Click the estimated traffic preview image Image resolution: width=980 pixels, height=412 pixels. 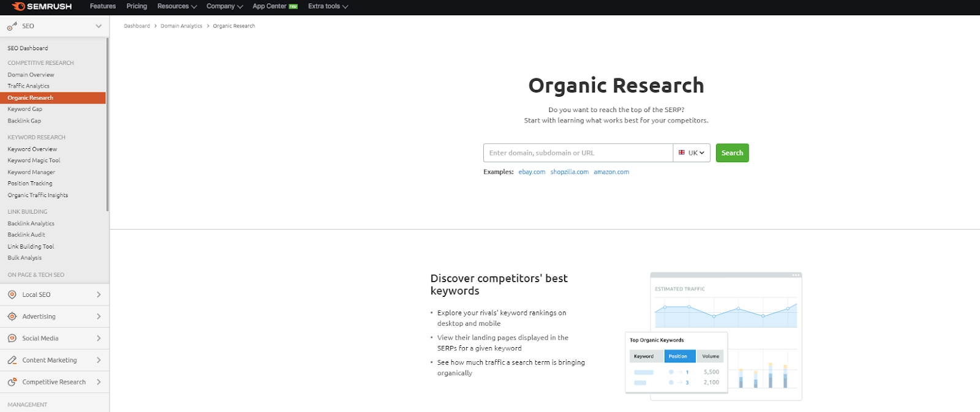[714, 336]
